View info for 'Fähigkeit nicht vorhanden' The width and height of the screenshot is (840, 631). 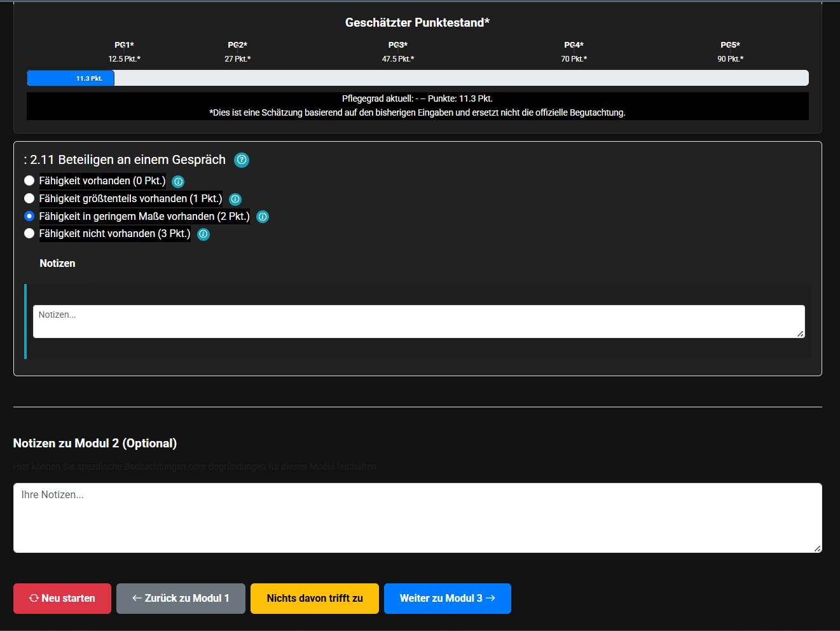pos(203,234)
